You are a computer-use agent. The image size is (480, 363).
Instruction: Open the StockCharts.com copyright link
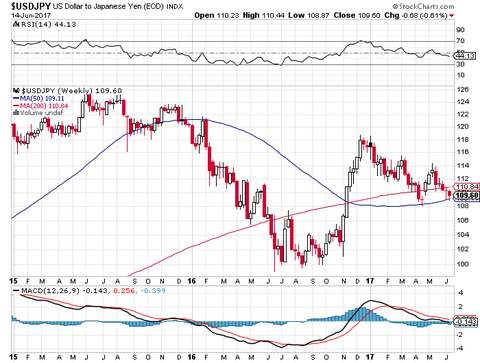(423, 6)
